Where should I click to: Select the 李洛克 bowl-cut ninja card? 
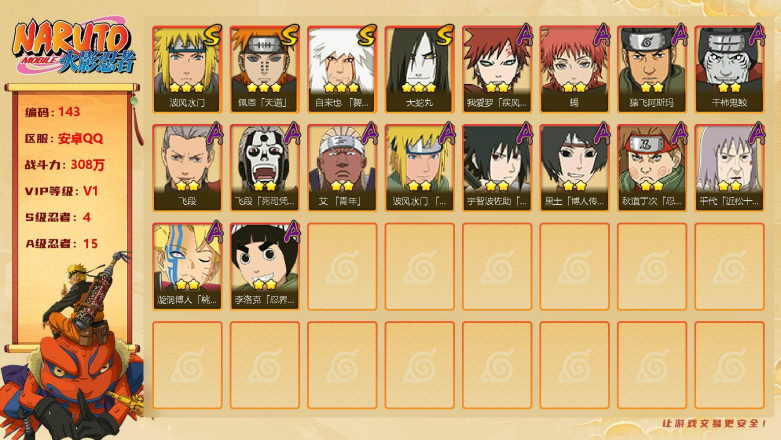(x=264, y=266)
